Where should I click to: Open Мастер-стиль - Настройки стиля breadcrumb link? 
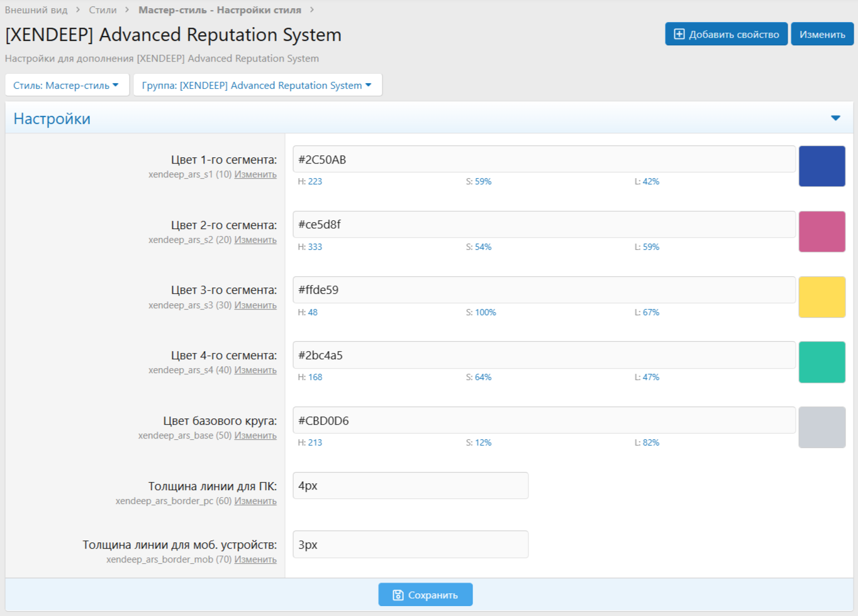point(220,10)
